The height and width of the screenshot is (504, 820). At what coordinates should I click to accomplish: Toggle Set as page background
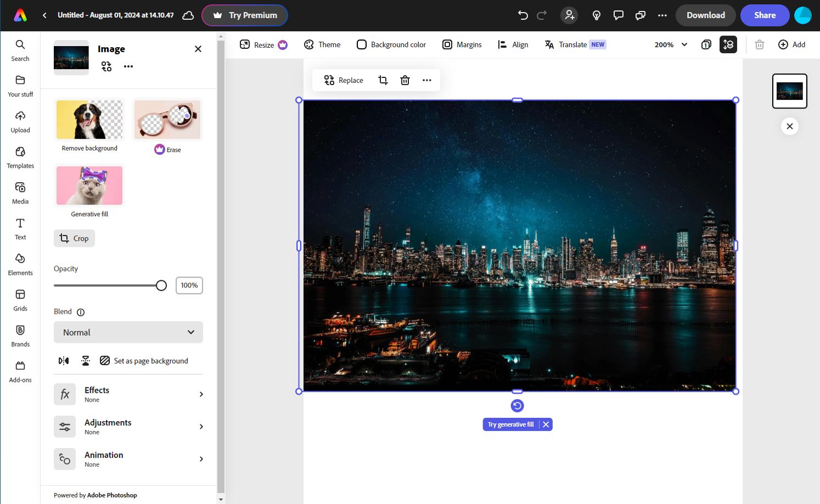click(145, 360)
